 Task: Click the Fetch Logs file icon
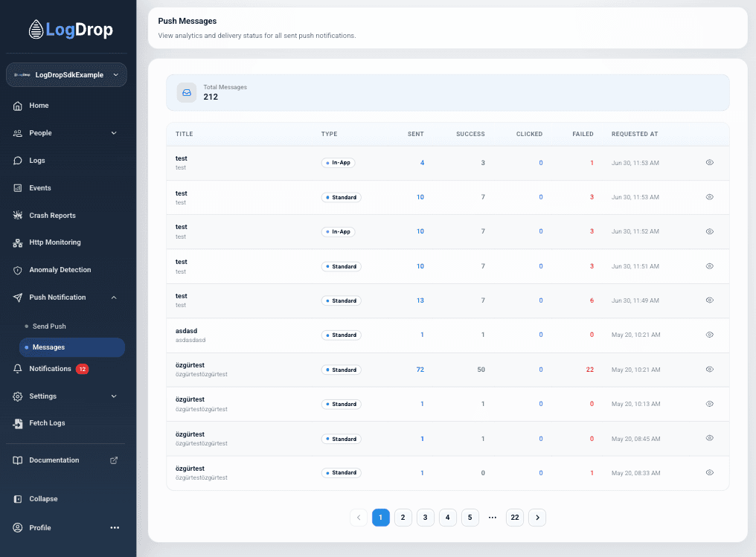(x=18, y=424)
